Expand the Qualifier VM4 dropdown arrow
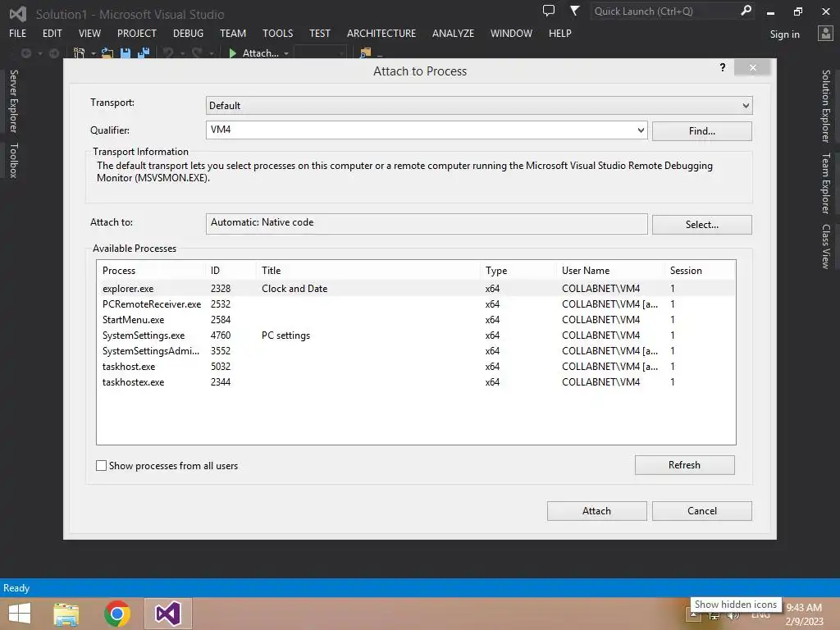 click(640, 130)
